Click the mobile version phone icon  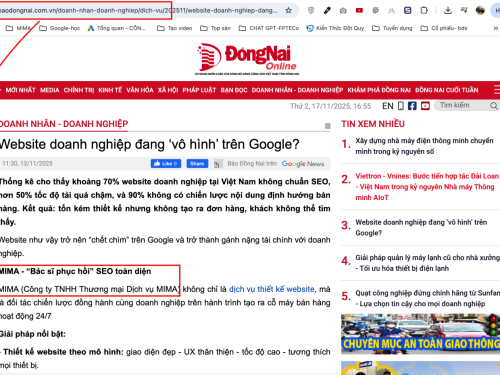(x=401, y=106)
